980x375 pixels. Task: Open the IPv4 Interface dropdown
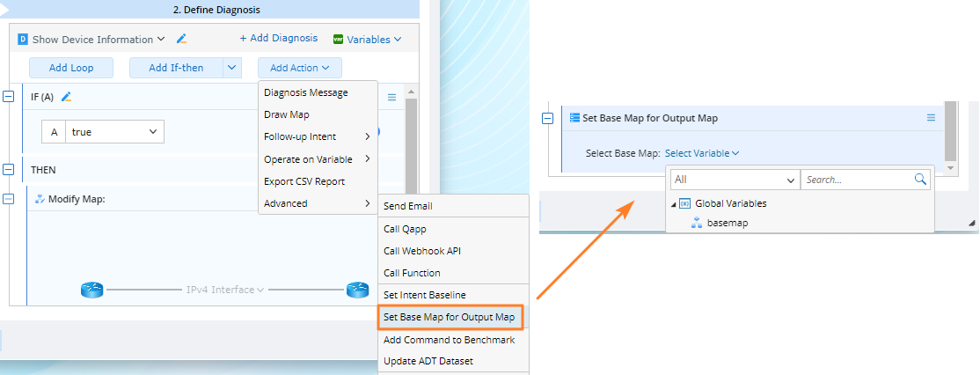coord(225,290)
